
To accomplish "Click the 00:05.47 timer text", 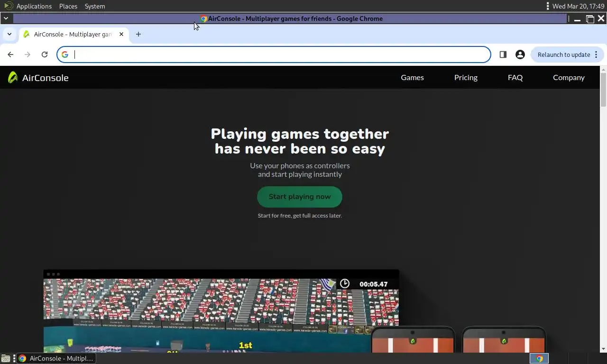I will point(373,284).
